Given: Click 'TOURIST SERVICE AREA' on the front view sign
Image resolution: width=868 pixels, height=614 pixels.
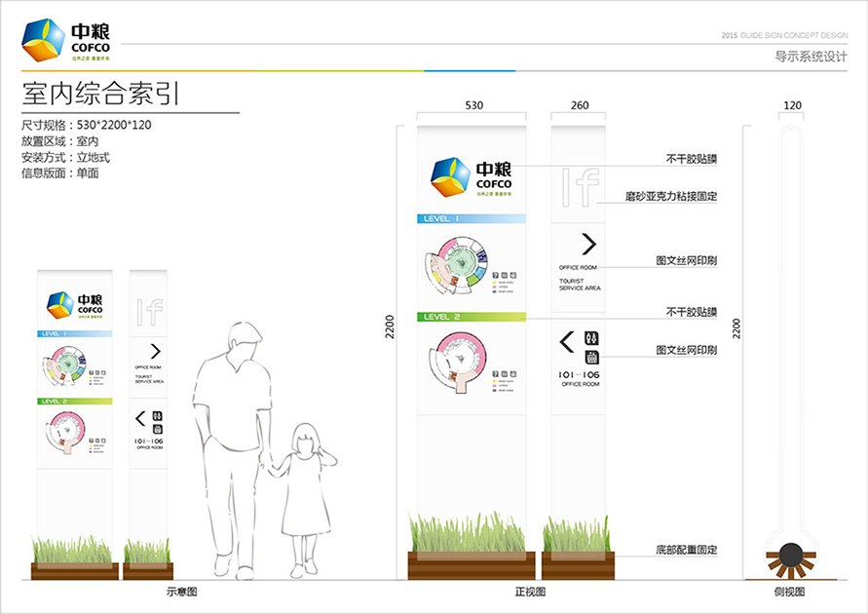Looking at the screenshot, I should point(580,285).
